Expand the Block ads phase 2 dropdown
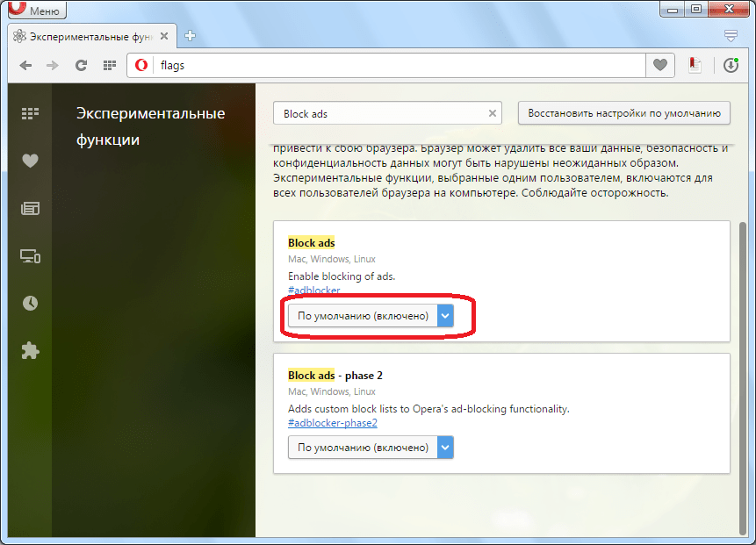 click(371, 448)
